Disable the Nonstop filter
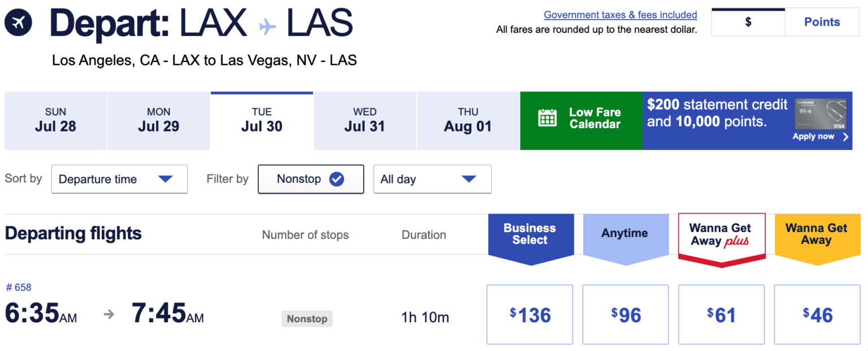This screenshot has width=868, height=351. click(x=311, y=179)
